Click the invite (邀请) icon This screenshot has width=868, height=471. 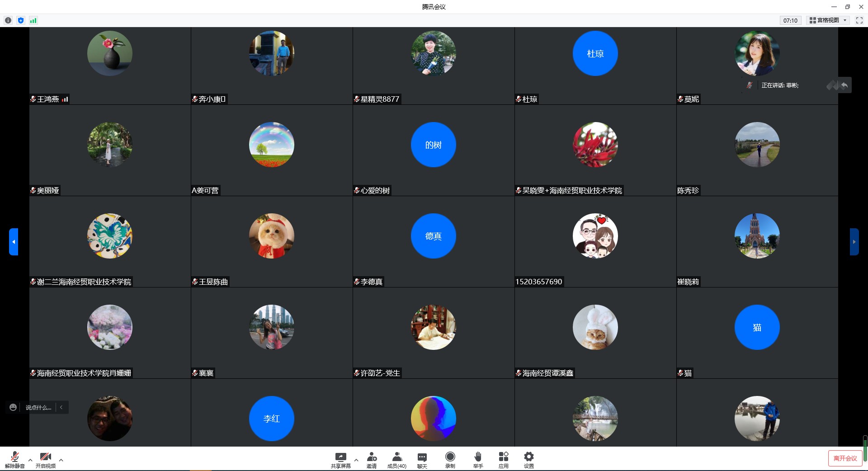click(x=372, y=459)
